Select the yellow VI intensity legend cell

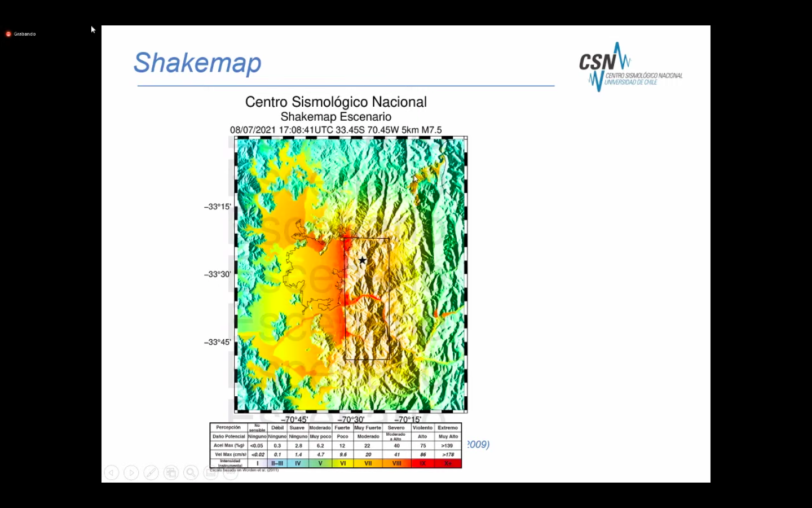pos(342,463)
